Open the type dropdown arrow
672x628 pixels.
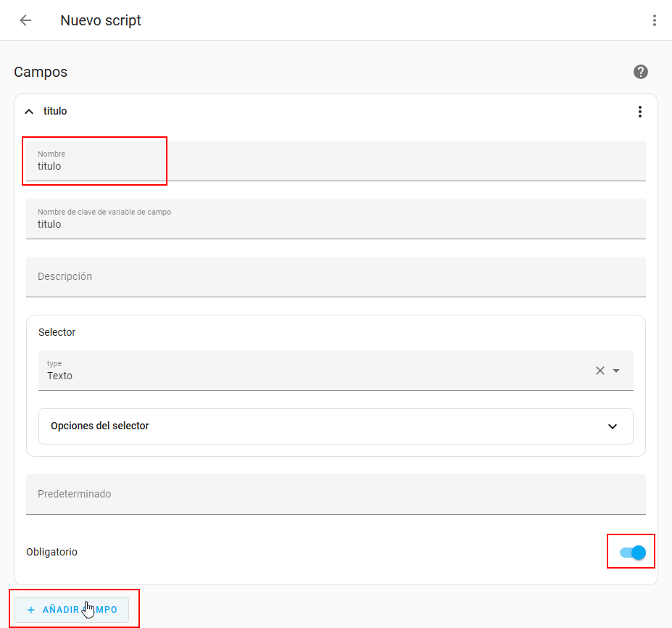click(616, 371)
